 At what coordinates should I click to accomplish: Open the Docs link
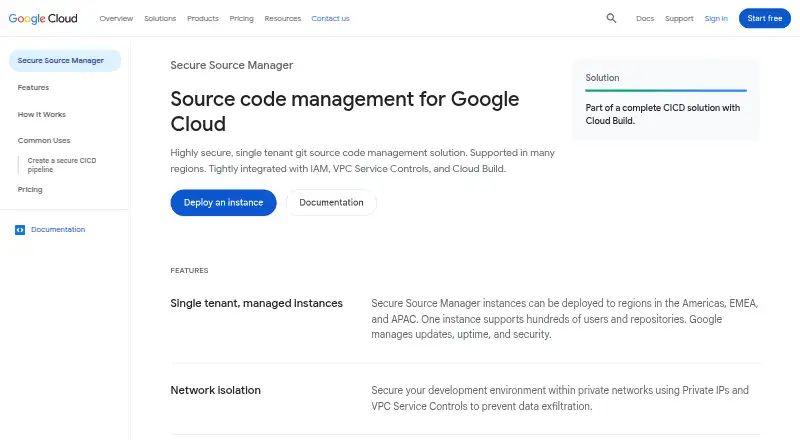645,18
